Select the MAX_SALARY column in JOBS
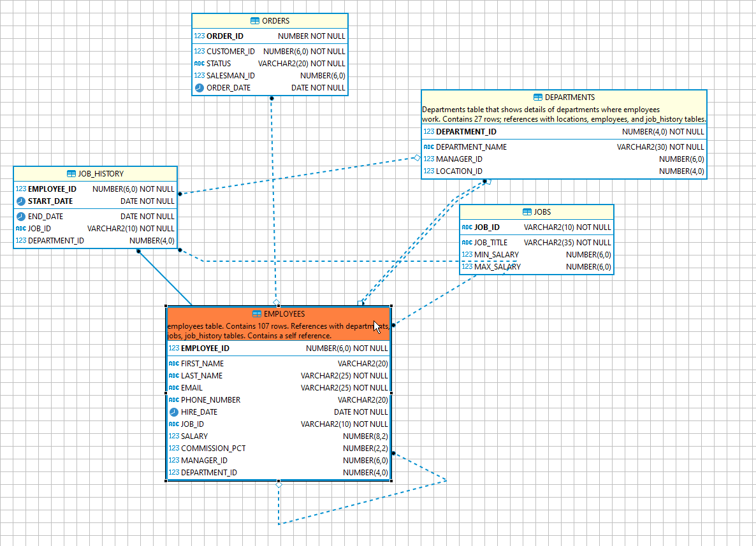 [x=537, y=266]
